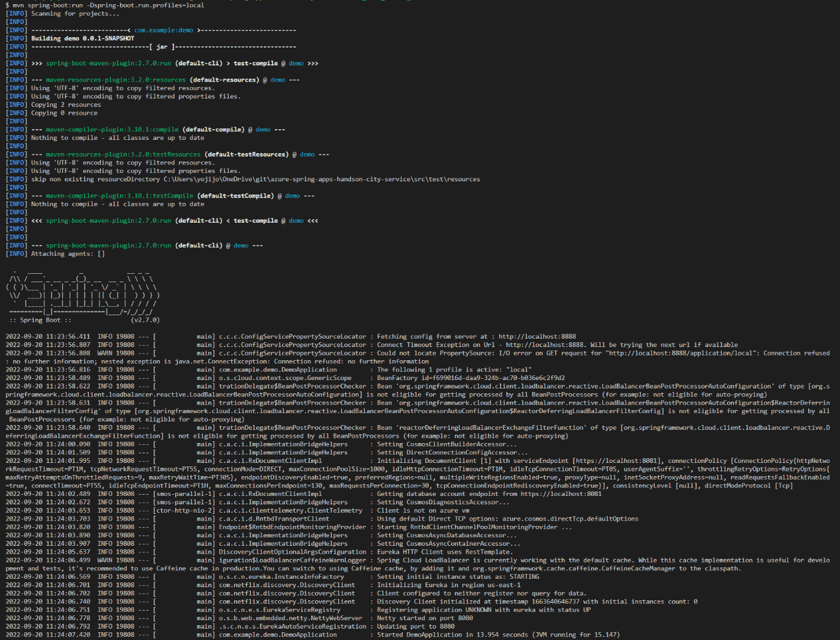Click 'https://localhost:8081' in database endpoint line
The width and height of the screenshot is (840, 640).
click(x=561, y=494)
